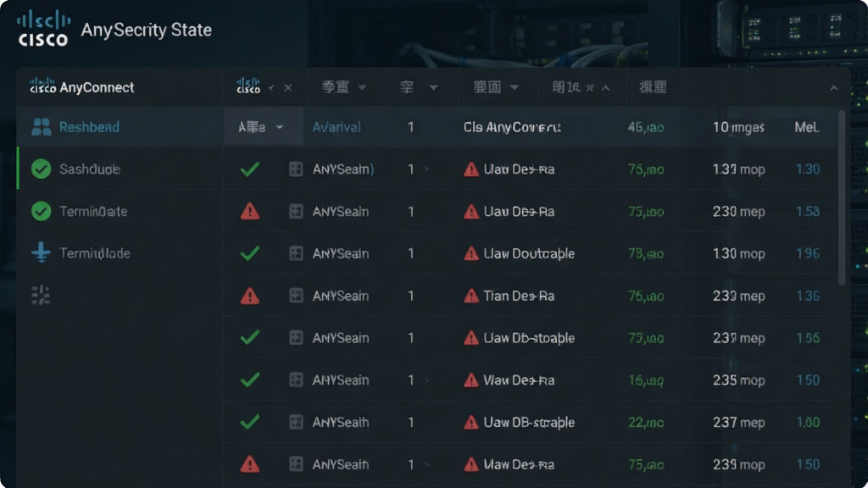
Task: Open the sliders icon below the sidebar entries
Action: click(x=41, y=295)
